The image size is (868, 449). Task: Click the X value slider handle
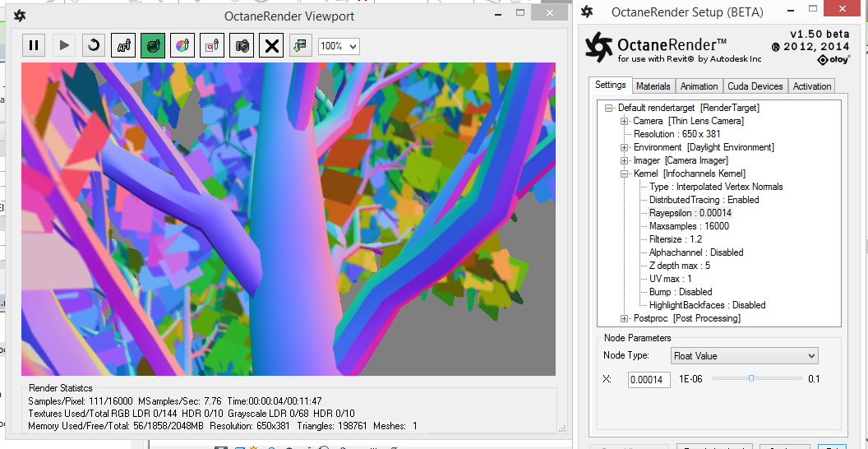pos(751,378)
